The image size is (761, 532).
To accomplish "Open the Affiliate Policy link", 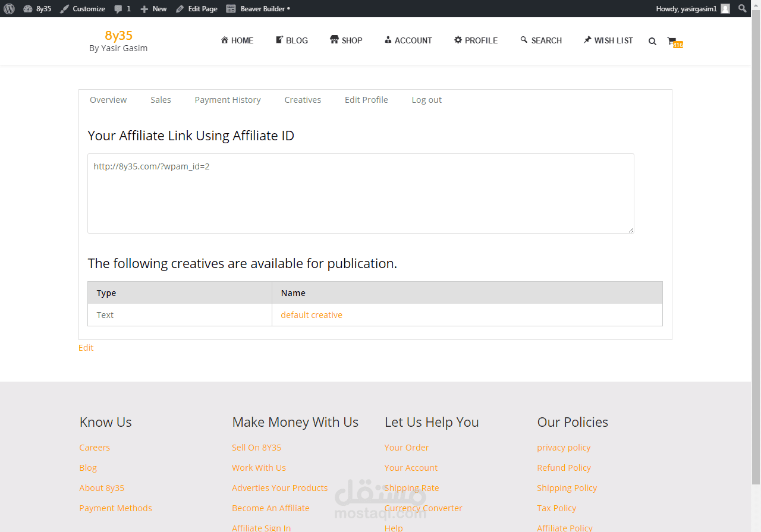I will 565,527.
